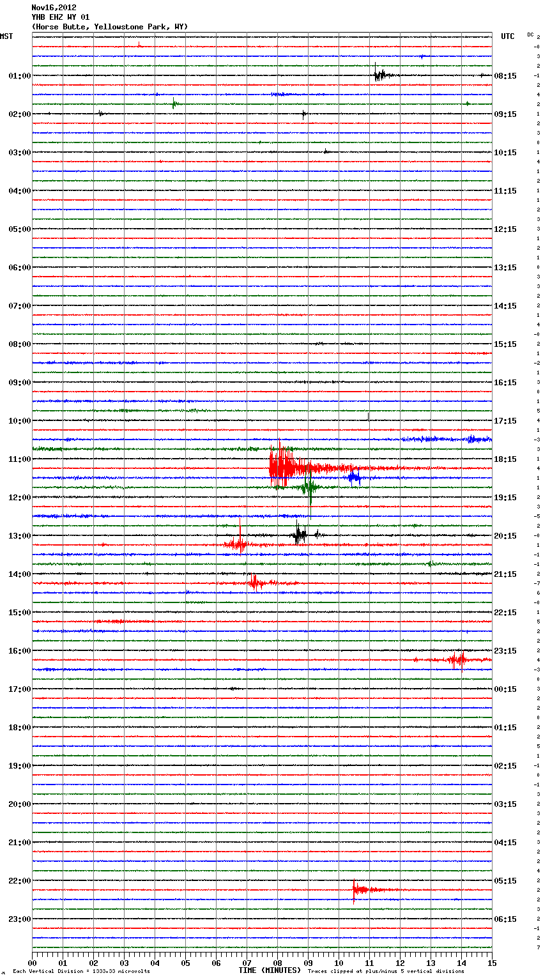Click the 18:15 UTC time label
Image resolution: width=543 pixels, height=980 pixels.
pos(505,459)
